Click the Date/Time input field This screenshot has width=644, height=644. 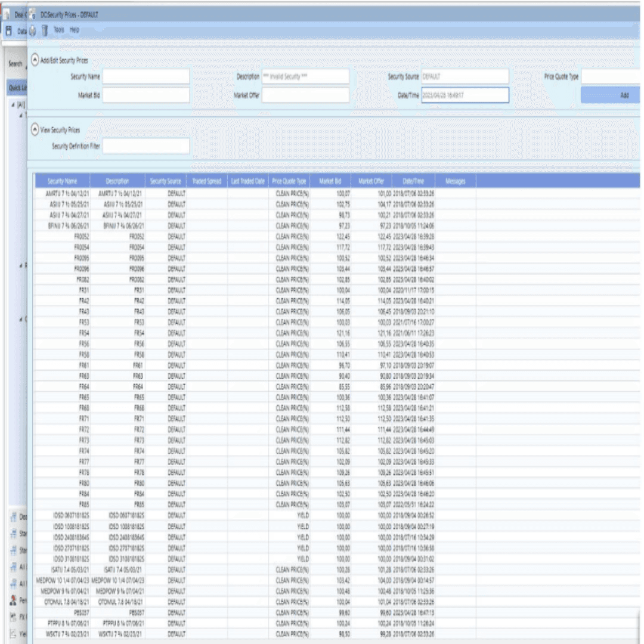point(465,95)
